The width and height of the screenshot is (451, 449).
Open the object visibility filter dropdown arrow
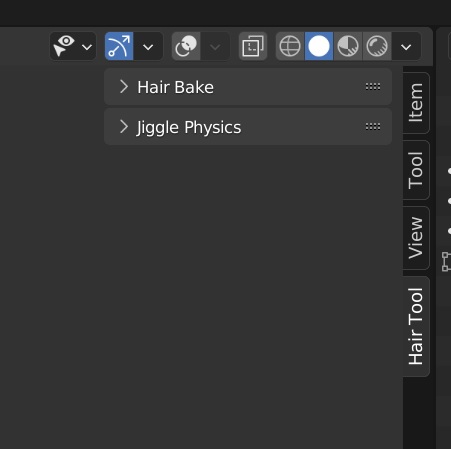pyautogui.click(x=87, y=47)
